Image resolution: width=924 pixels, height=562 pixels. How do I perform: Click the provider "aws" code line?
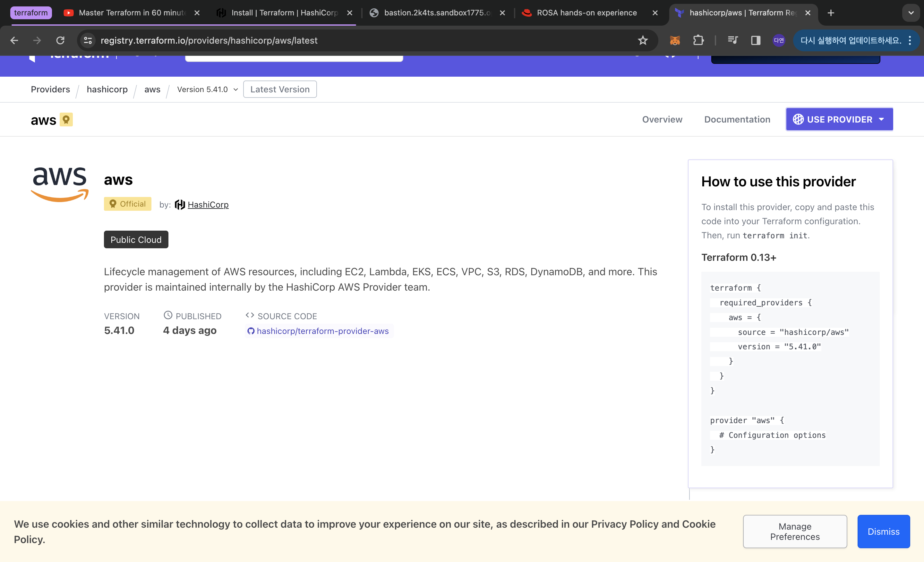click(x=747, y=421)
